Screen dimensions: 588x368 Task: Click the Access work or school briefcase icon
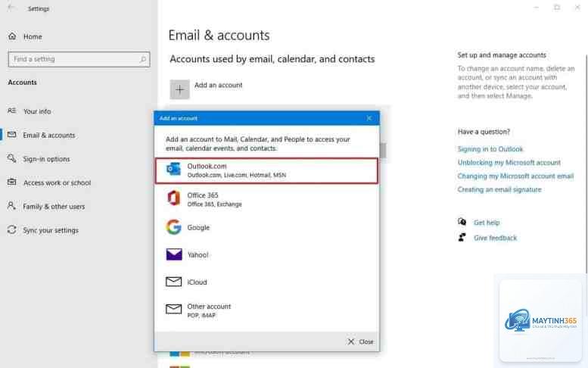(11, 182)
